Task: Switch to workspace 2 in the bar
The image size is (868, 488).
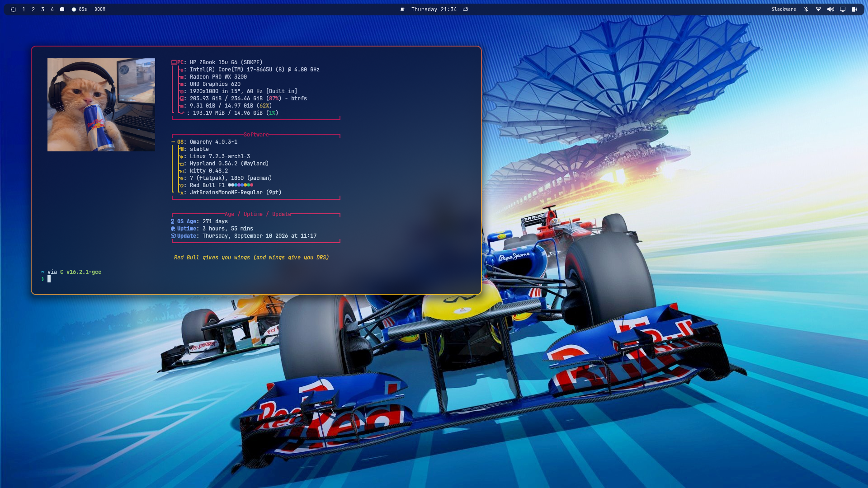Action: pos(33,9)
